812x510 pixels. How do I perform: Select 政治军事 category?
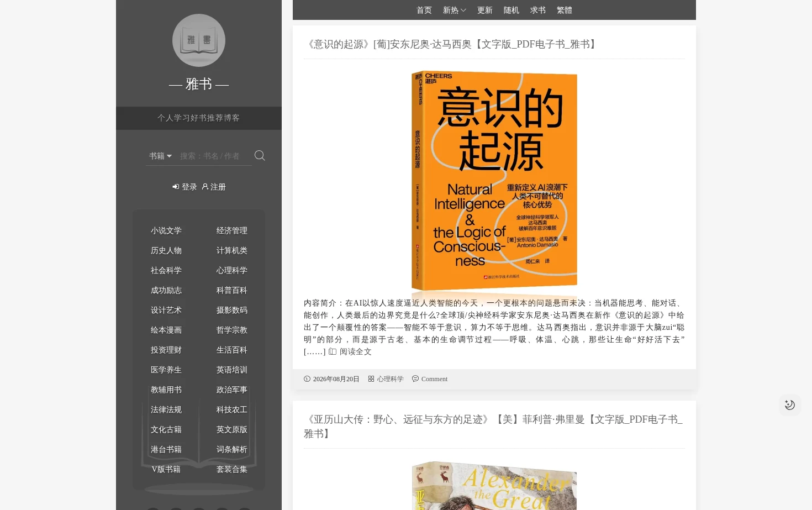232,390
